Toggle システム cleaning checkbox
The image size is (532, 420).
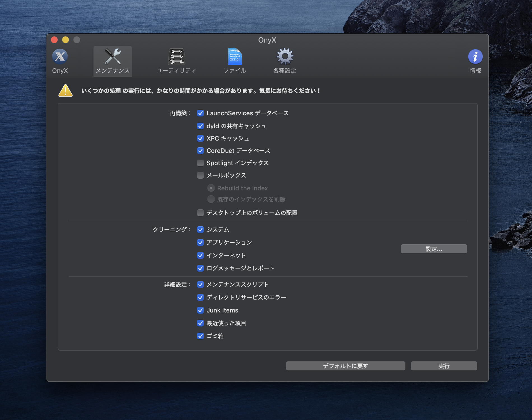[x=200, y=230]
